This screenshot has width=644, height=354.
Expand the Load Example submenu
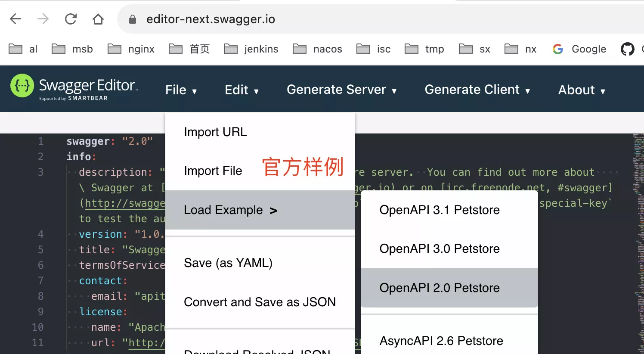pyautogui.click(x=260, y=210)
